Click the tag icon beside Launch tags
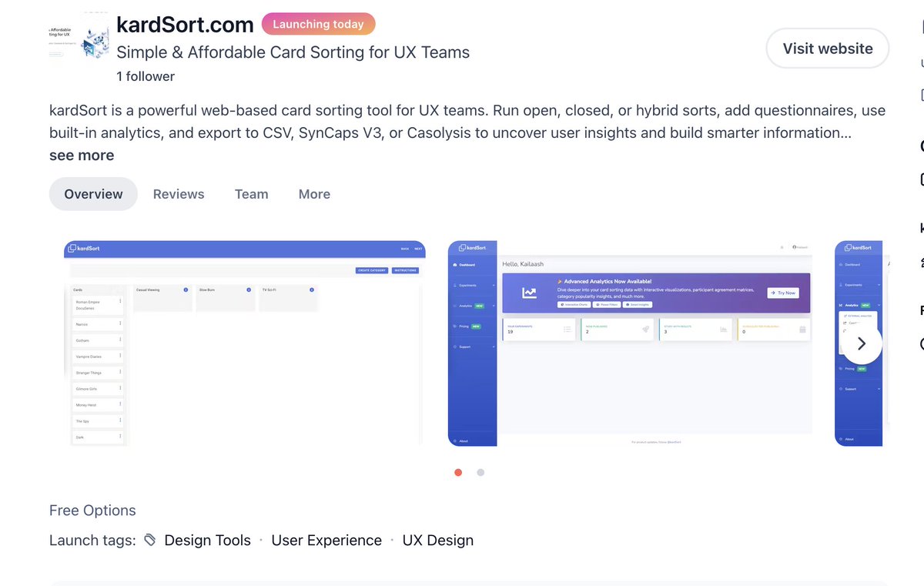The image size is (924, 586). 150,541
